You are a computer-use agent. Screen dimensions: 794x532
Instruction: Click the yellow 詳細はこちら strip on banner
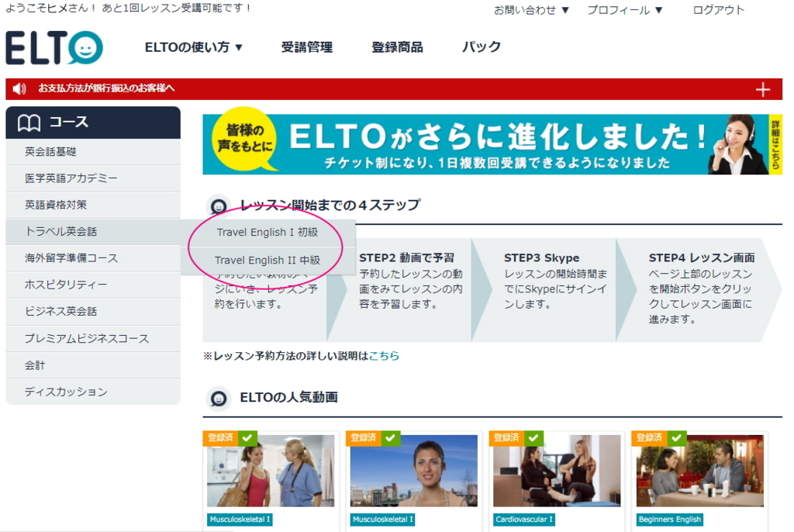coord(775,144)
